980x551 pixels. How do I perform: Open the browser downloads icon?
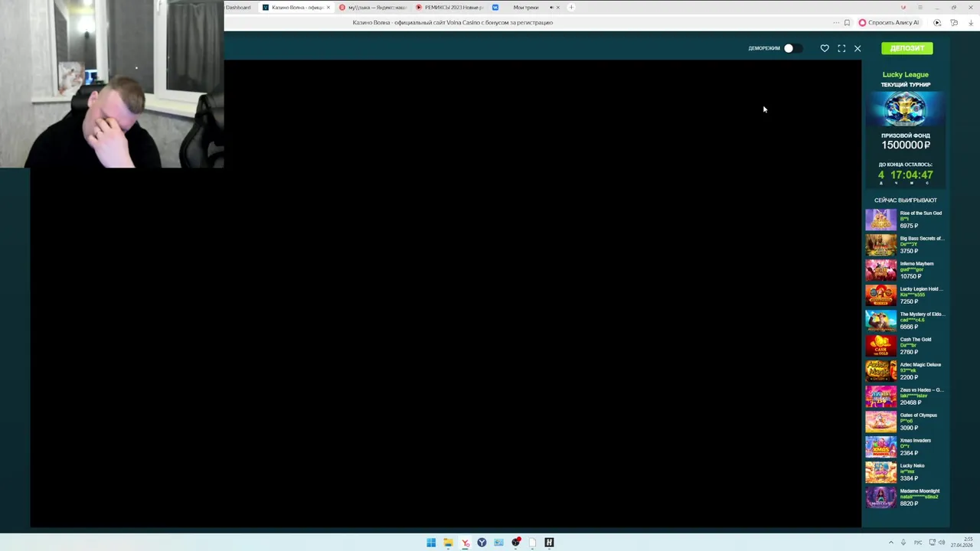(x=971, y=23)
